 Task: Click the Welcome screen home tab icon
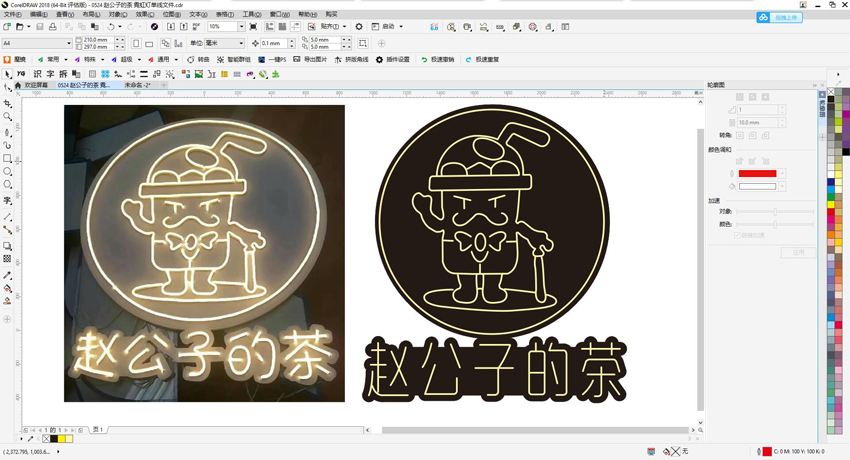coord(18,85)
